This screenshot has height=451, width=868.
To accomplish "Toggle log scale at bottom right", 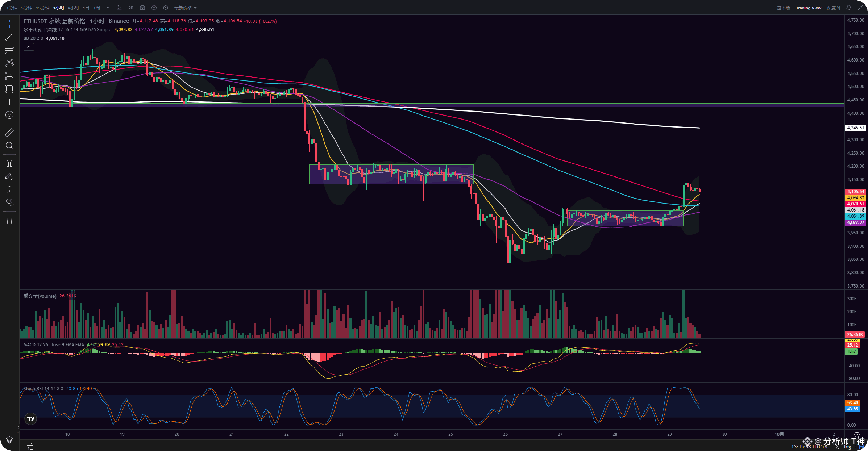I will point(847,447).
